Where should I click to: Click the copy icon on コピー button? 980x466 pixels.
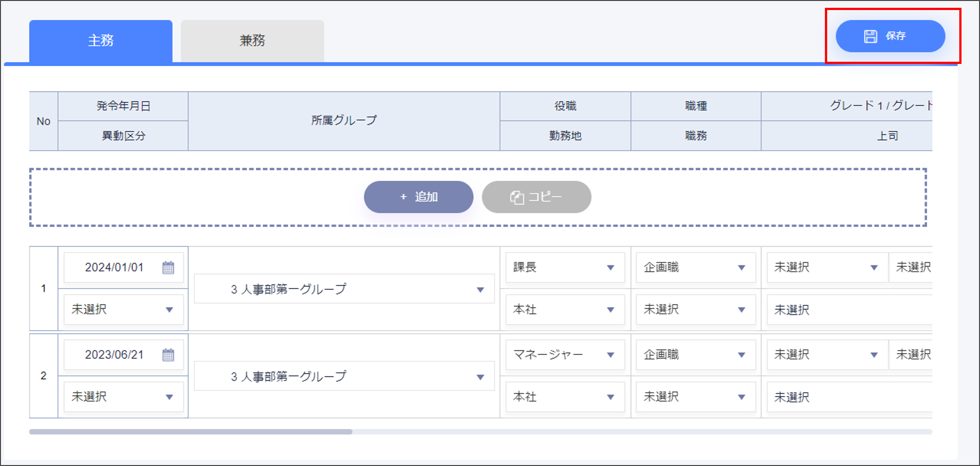pyautogui.click(x=517, y=197)
